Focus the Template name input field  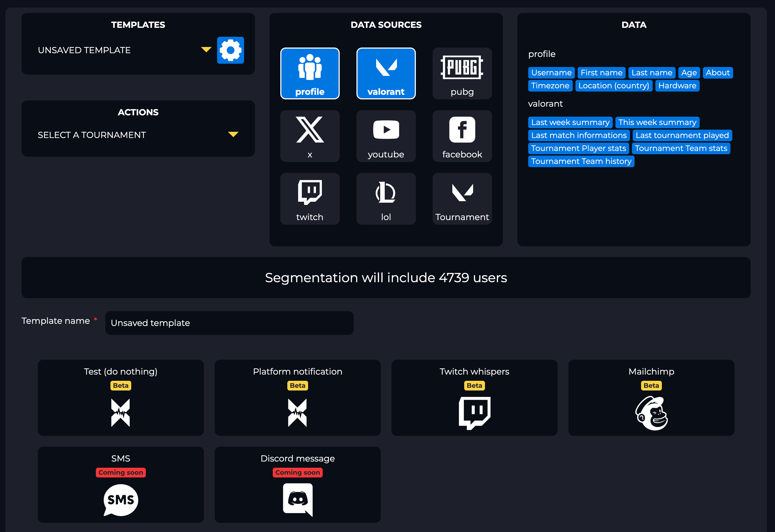pyautogui.click(x=230, y=323)
